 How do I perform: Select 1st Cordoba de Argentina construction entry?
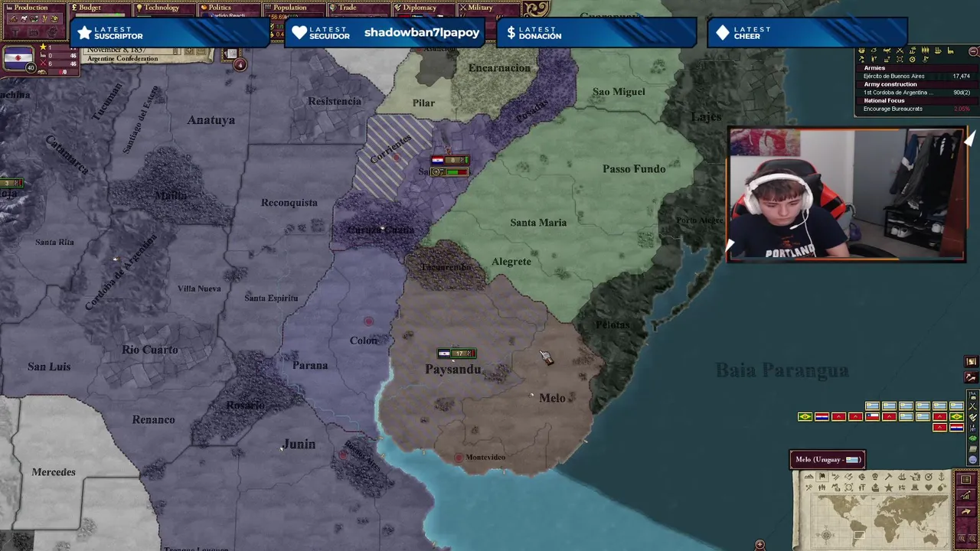[916, 93]
